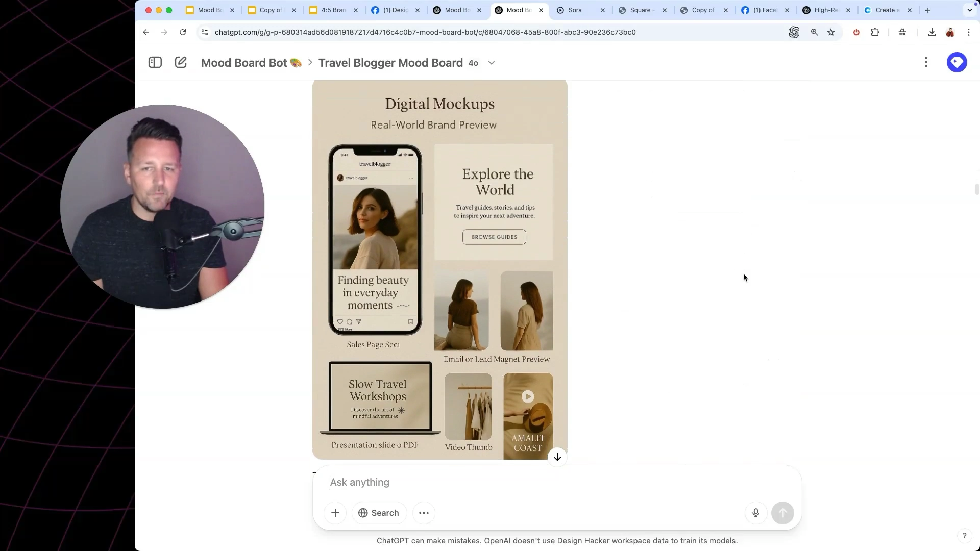Reload the page
This screenshot has width=980, height=551.
tap(183, 32)
